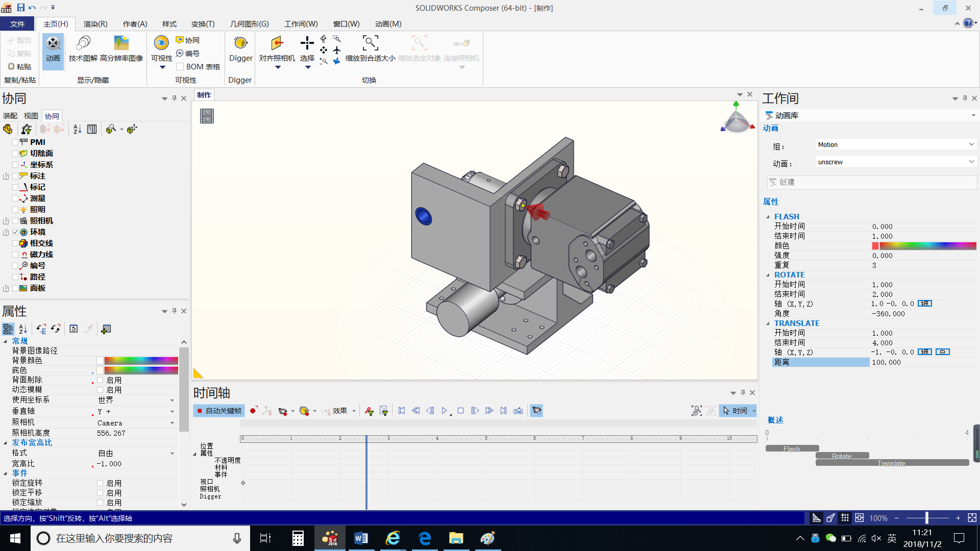Open the 组 dropdown showing Motion
This screenshot has width=980, height=551.
tap(971, 144)
